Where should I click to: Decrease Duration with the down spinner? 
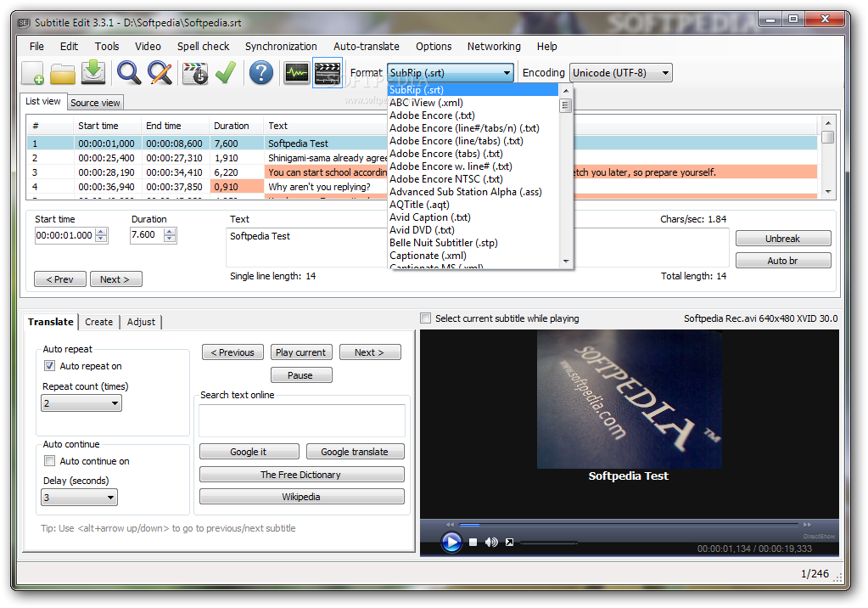coord(170,239)
